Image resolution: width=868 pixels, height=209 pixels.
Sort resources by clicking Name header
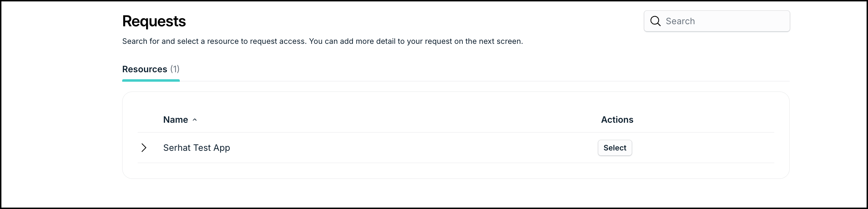175,120
